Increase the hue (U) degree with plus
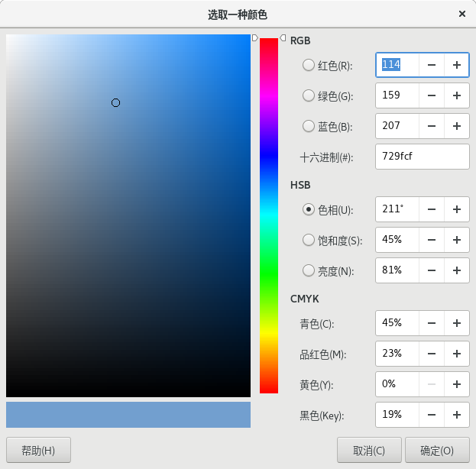The height and width of the screenshot is (469, 476). [x=457, y=209]
